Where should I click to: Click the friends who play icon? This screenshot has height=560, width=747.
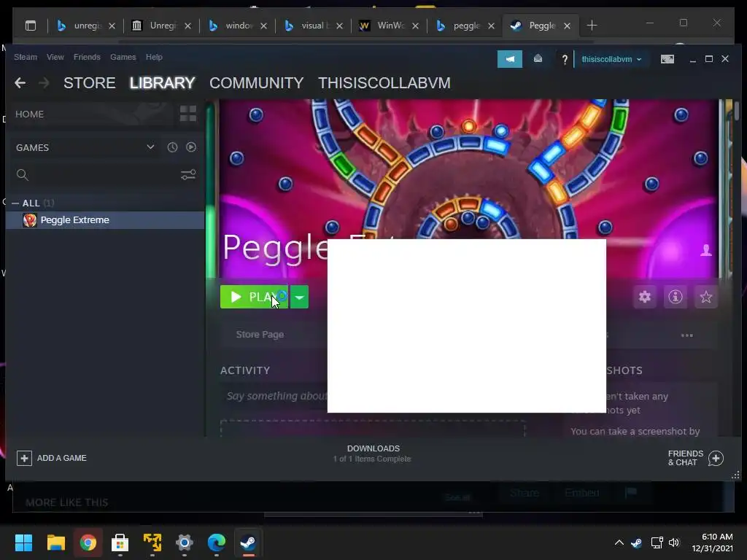pyautogui.click(x=706, y=250)
